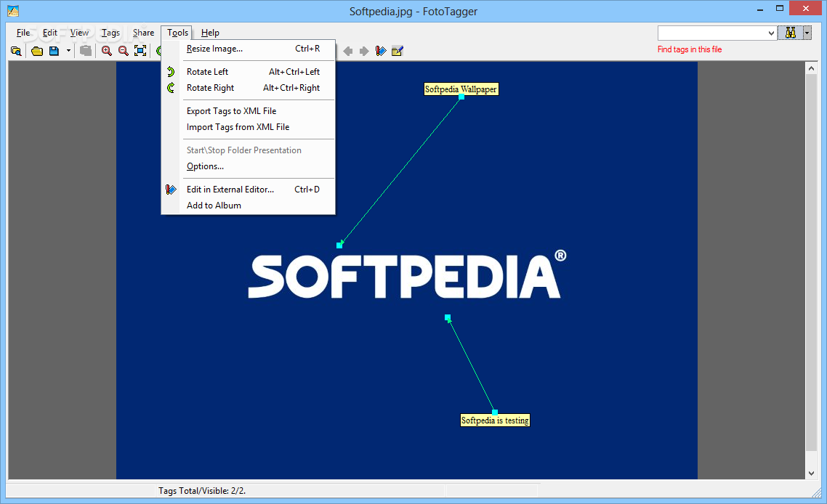Click the Softpedia is testing tag label
Viewport: 827px width, 504px height.
point(495,420)
